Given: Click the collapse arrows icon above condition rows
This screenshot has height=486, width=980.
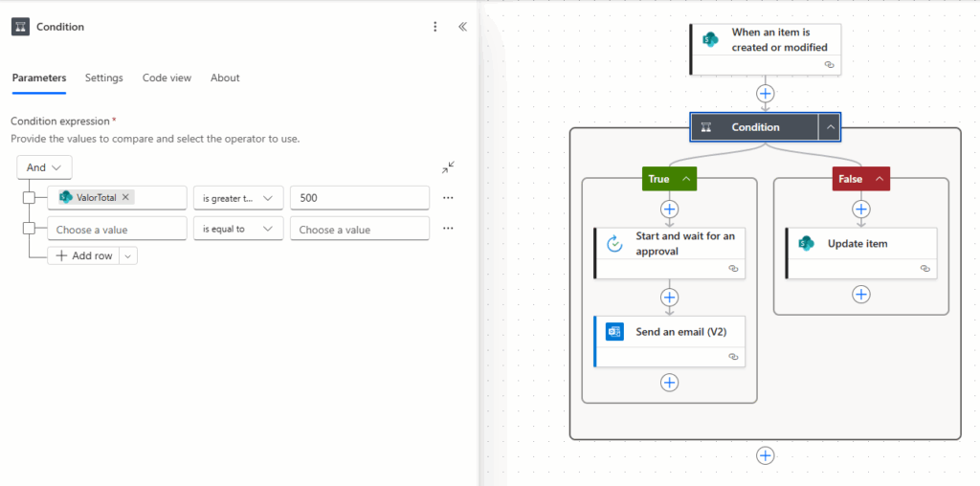Looking at the screenshot, I should (x=448, y=167).
